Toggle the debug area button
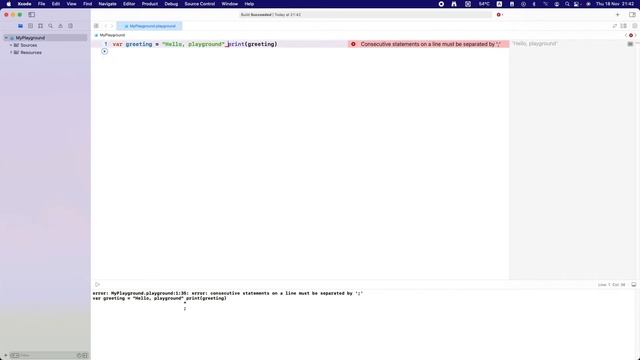Viewport: 640px width, 360px height. (634, 284)
